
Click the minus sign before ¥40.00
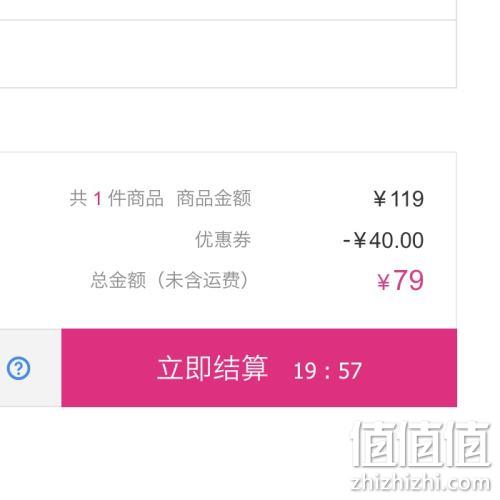point(347,241)
